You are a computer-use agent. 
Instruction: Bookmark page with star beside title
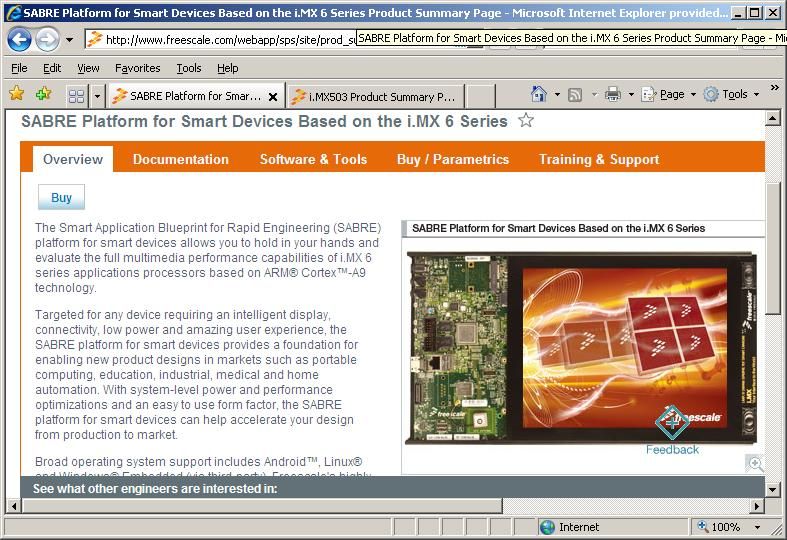tap(526, 120)
